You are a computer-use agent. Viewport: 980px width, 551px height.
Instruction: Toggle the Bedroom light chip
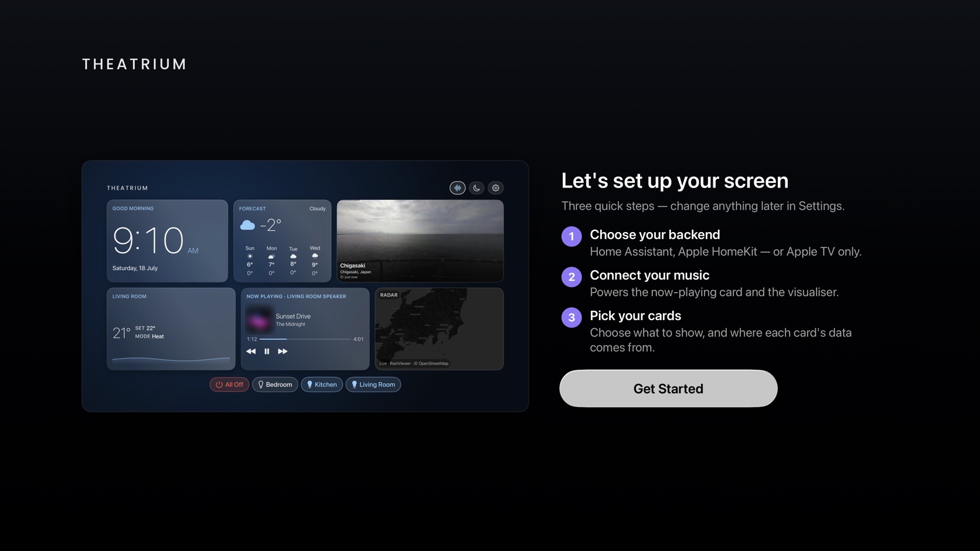click(275, 385)
